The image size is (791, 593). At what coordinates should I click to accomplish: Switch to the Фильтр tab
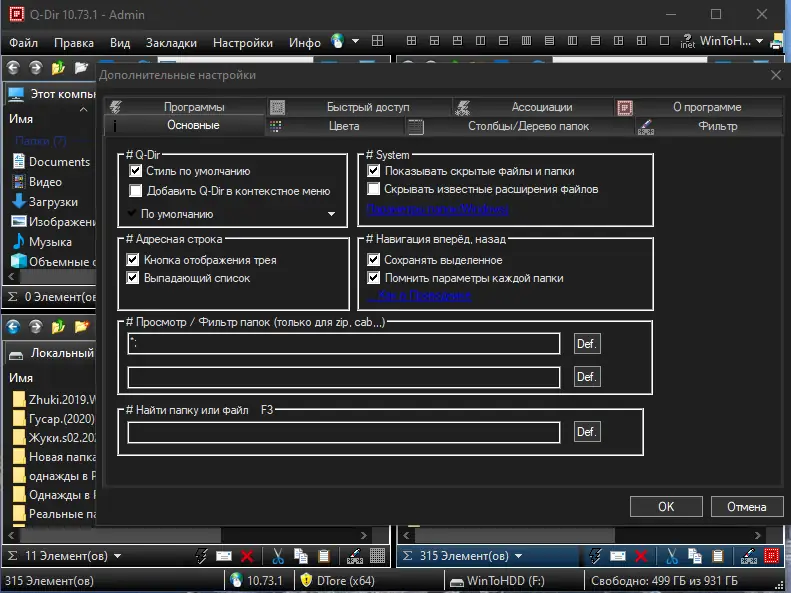tap(709, 126)
